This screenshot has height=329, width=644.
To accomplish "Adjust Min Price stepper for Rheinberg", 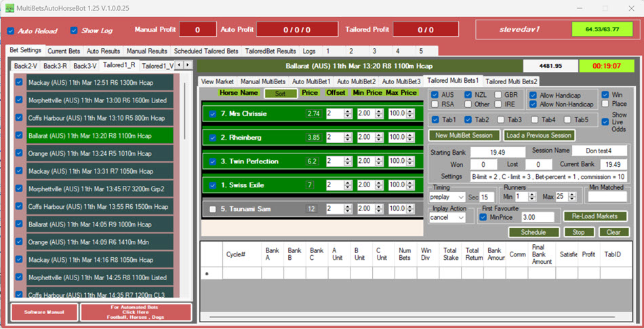I will click(378, 138).
